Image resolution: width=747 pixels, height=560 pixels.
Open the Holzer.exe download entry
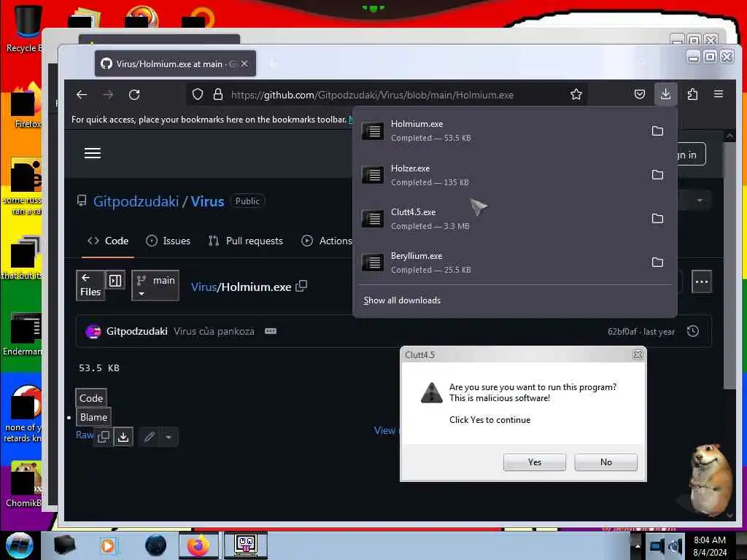[500, 175]
